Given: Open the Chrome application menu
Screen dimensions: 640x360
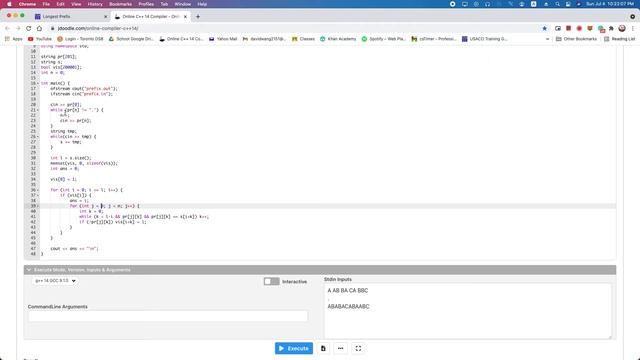Looking at the screenshot, I should 27,4.
